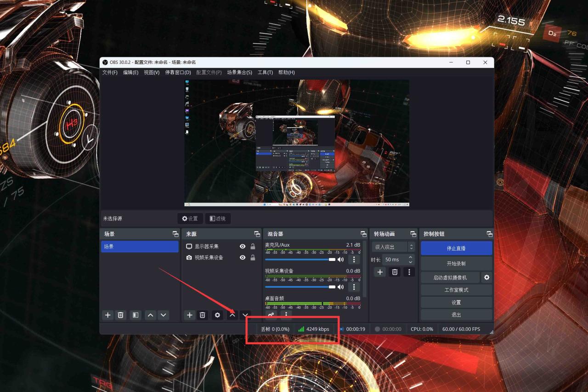Undock the 来源 panel via its float icon
The width and height of the screenshot is (588, 392).
(x=257, y=234)
